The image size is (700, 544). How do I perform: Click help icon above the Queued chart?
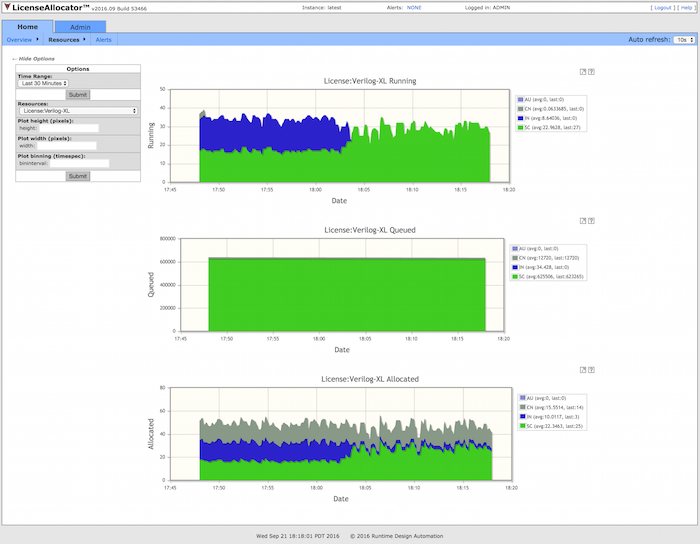coord(592,221)
